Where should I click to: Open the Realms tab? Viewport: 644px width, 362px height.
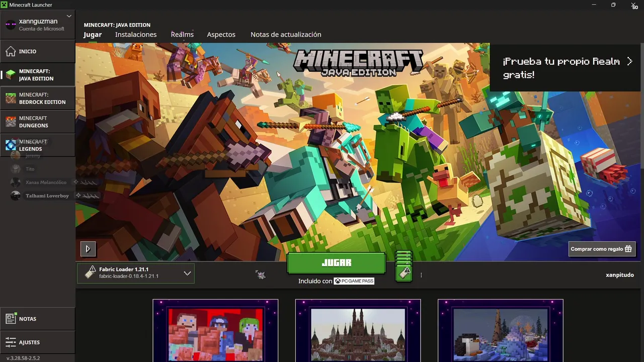click(182, 35)
